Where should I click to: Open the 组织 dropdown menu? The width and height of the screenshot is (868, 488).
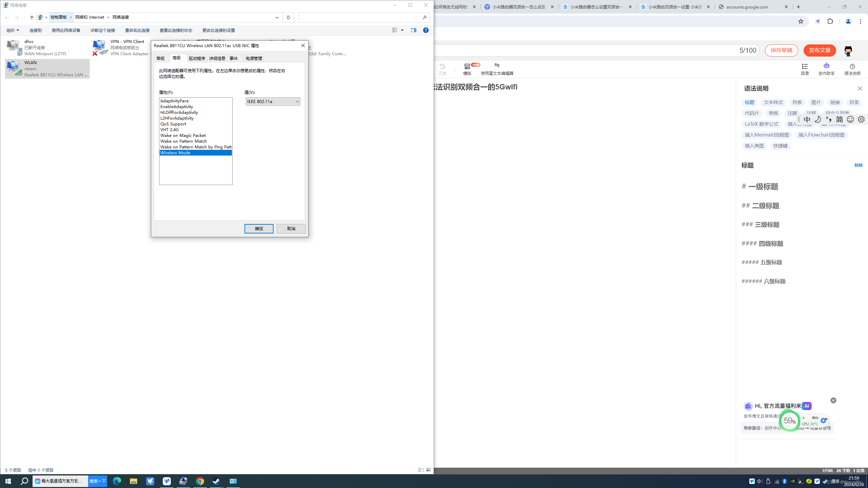[13, 30]
